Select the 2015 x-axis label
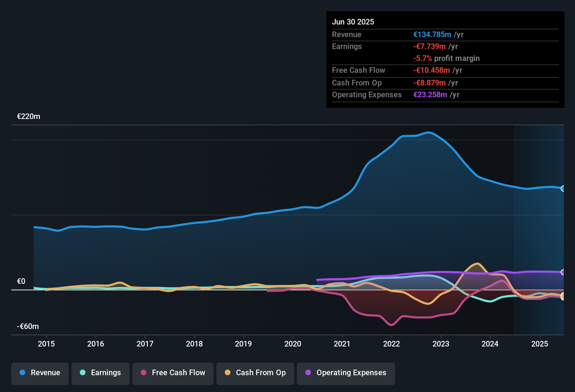Screen dimensions: 575x392 (x=46, y=344)
